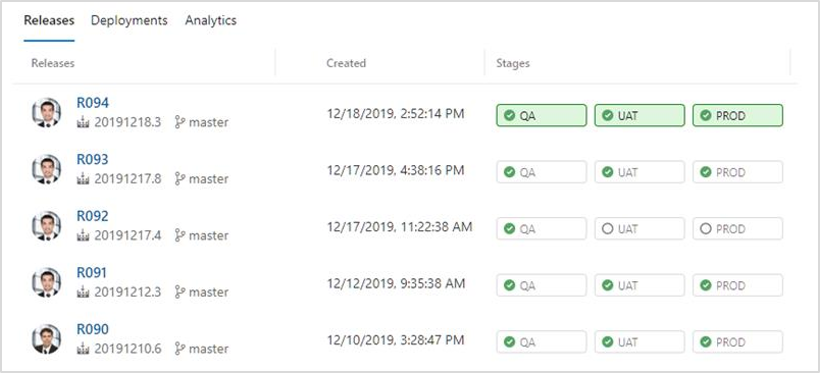Sort by the Created column header
Viewport: 820px width, 373px height.
346,63
